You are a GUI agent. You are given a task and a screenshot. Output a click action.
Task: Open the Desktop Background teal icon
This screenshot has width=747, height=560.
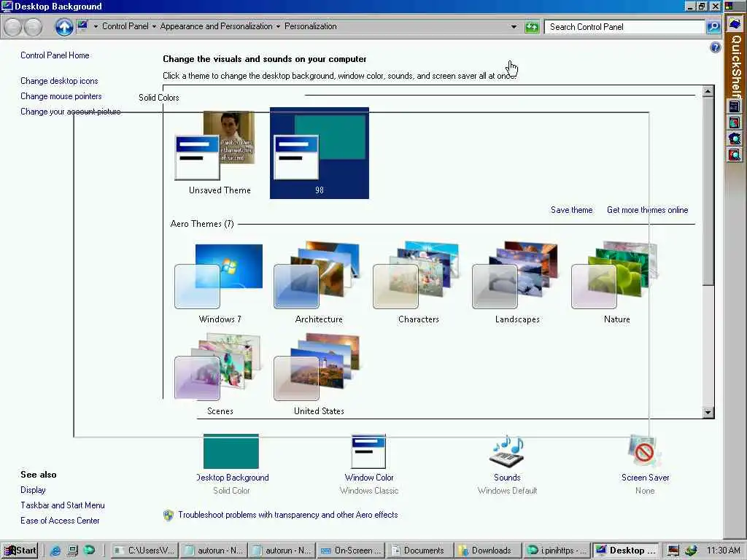point(231,451)
